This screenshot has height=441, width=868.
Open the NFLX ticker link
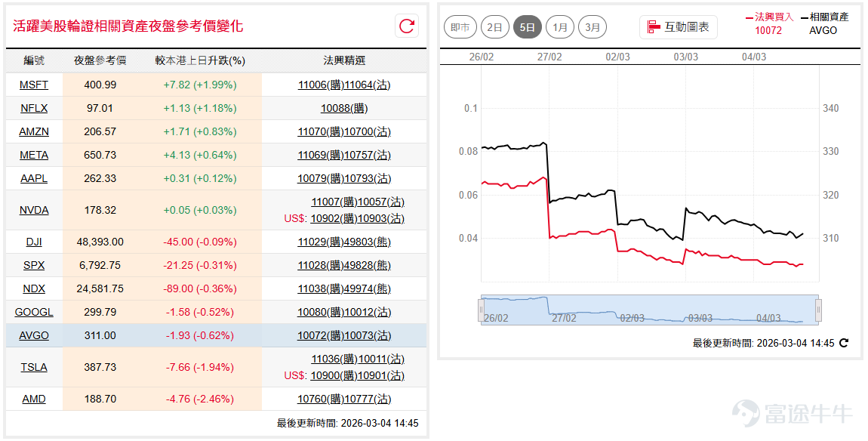(34, 108)
